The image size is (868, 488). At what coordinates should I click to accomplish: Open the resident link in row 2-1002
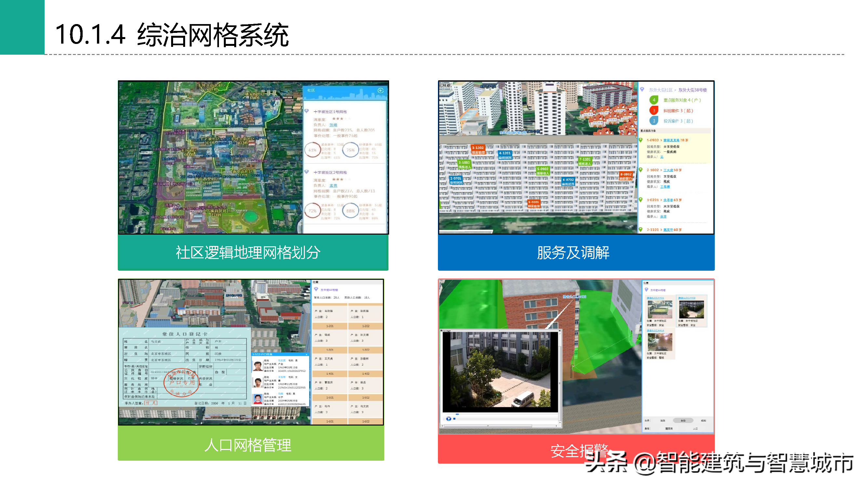pos(668,170)
